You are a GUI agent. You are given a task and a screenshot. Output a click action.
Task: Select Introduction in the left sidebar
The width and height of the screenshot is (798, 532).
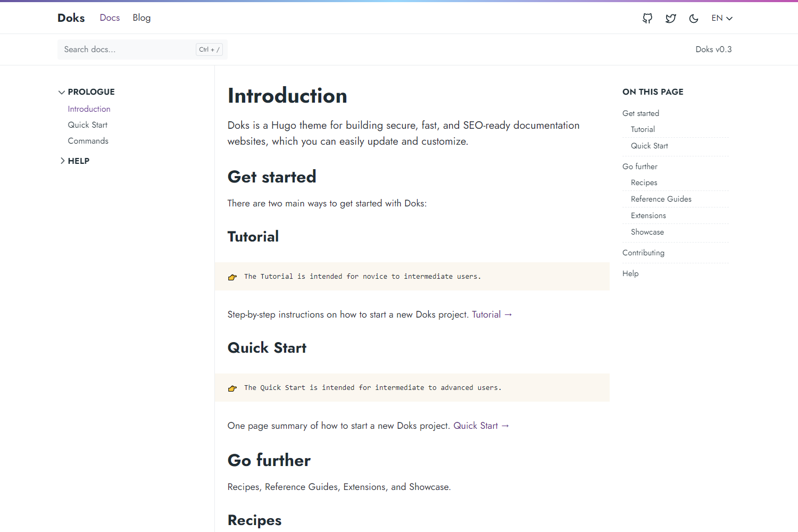click(89, 109)
